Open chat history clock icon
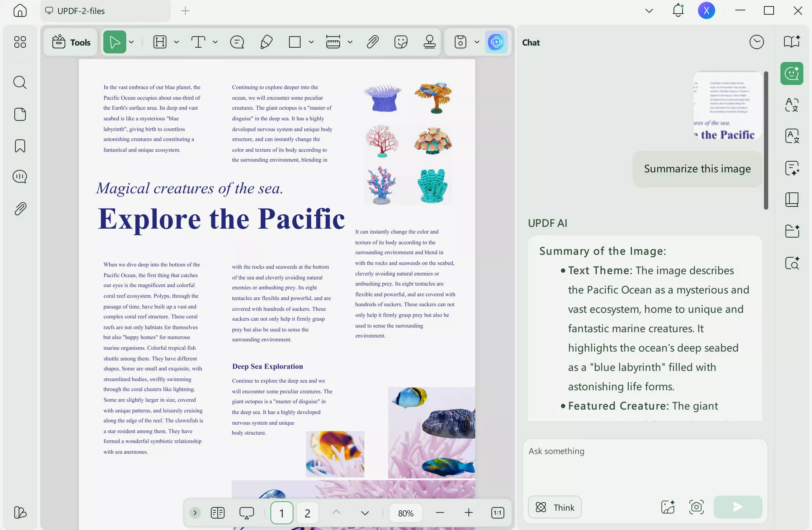Image resolution: width=812 pixels, height=530 pixels. 756,42
